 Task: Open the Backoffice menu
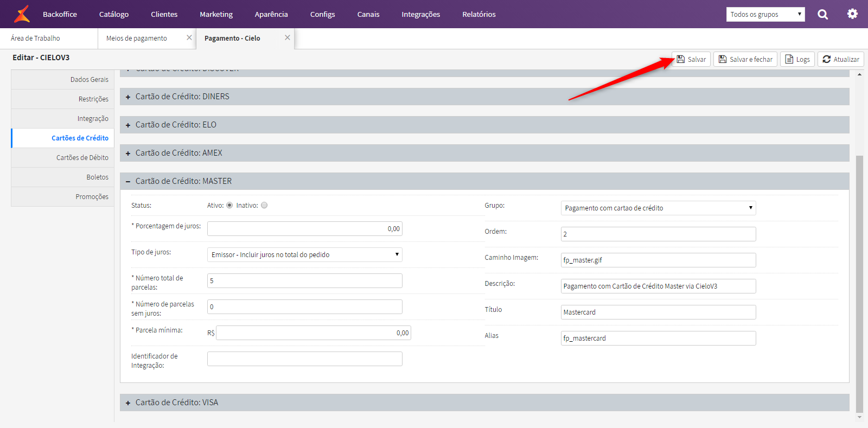pyautogui.click(x=60, y=14)
